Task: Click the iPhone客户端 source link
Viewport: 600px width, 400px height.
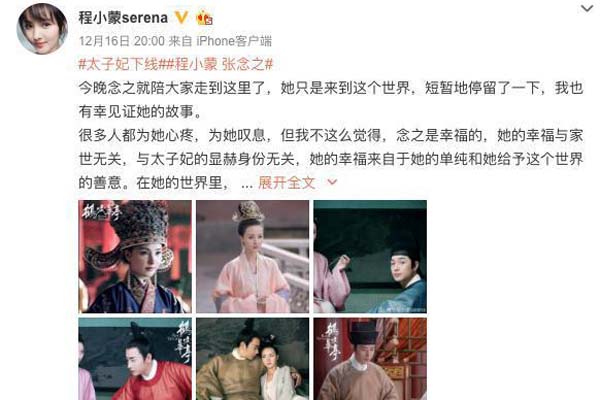Action: pyautogui.click(x=234, y=41)
